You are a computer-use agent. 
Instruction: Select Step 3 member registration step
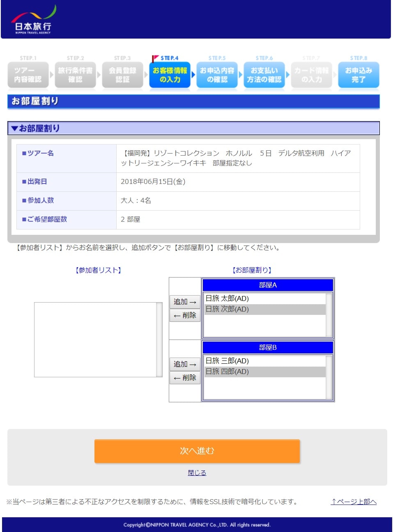(x=122, y=75)
